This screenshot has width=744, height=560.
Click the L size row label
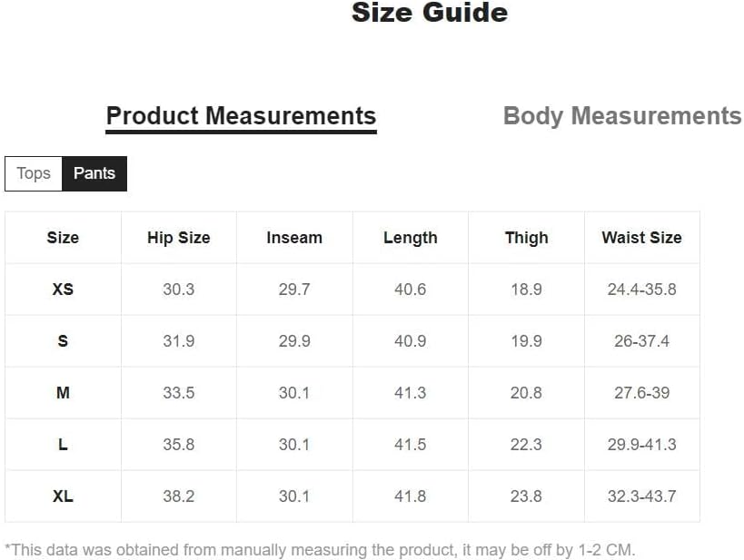click(x=63, y=445)
